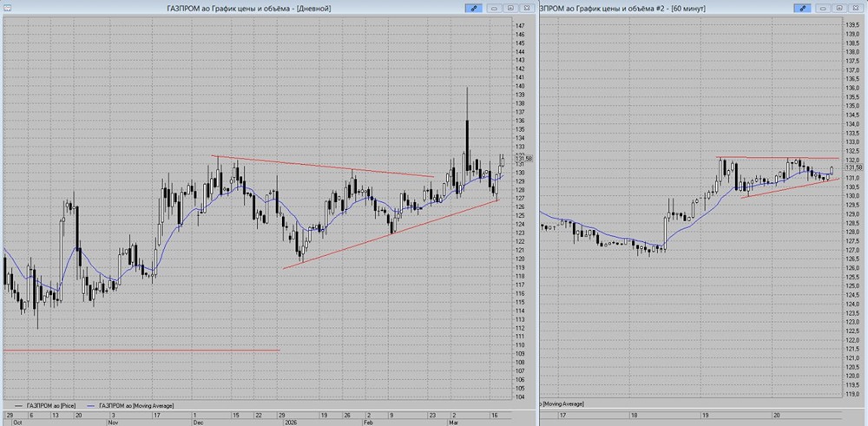This screenshot has height=426, width=868.
Task: Select the ascending red support trendline on daily chart
Action: [x=391, y=234]
